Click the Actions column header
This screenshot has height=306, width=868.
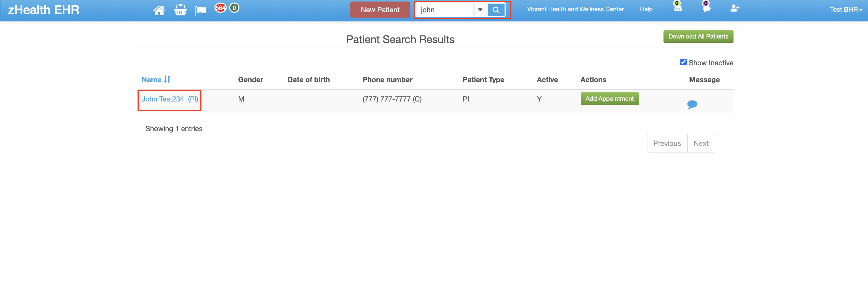click(x=593, y=80)
